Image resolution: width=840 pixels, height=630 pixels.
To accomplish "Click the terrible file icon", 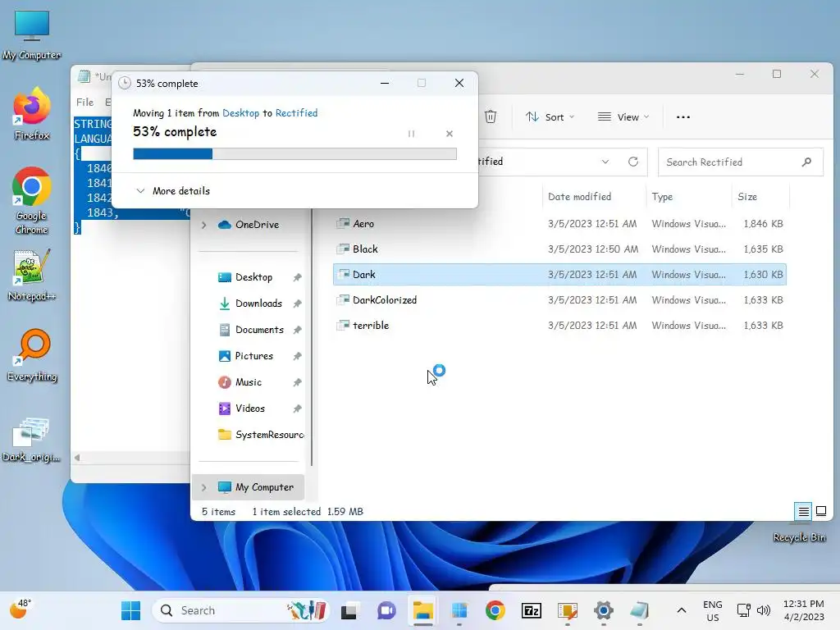I will point(343,325).
